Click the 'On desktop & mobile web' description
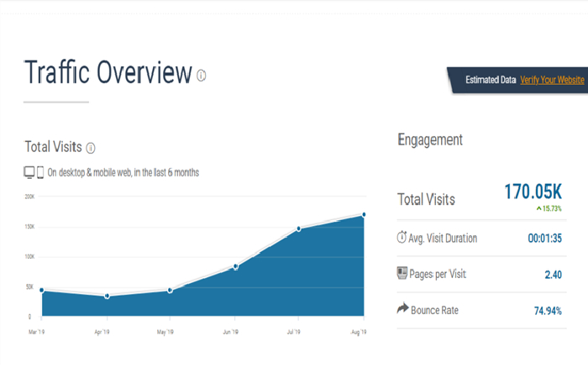The height and width of the screenshot is (378, 588). [123, 172]
